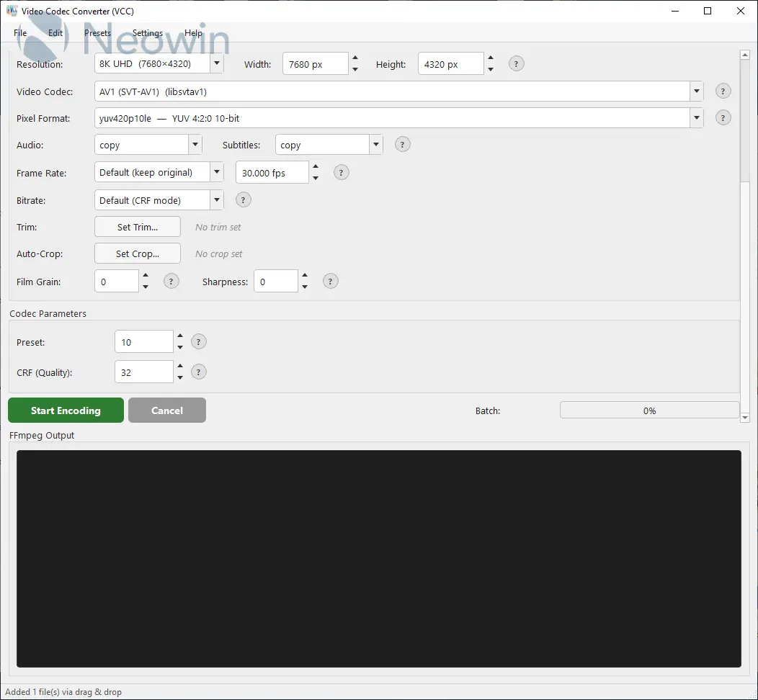Open help for Subtitles setting
This screenshot has width=758, height=700.
(403, 144)
